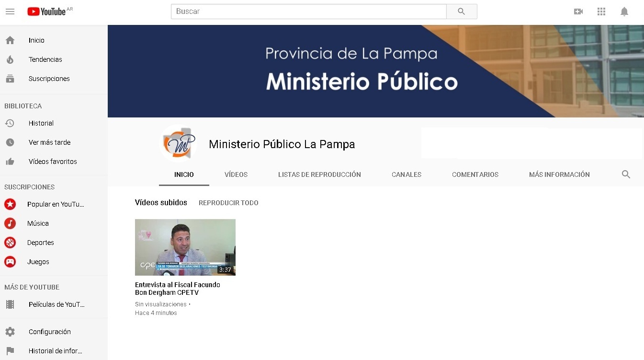Image resolution: width=644 pixels, height=360 pixels.
Task: Open the hamburger guide menu
Action: click(x=10, y=12)
